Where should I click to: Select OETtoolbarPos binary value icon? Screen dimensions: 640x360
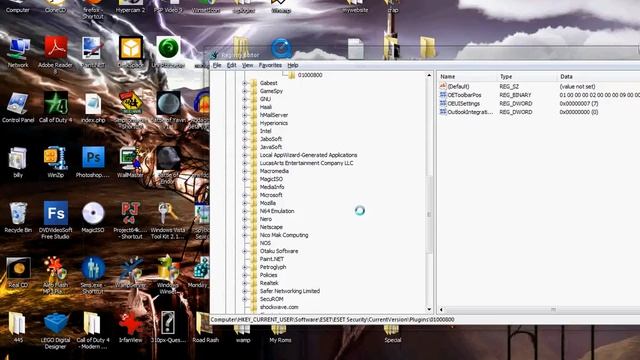click(443, 95)
